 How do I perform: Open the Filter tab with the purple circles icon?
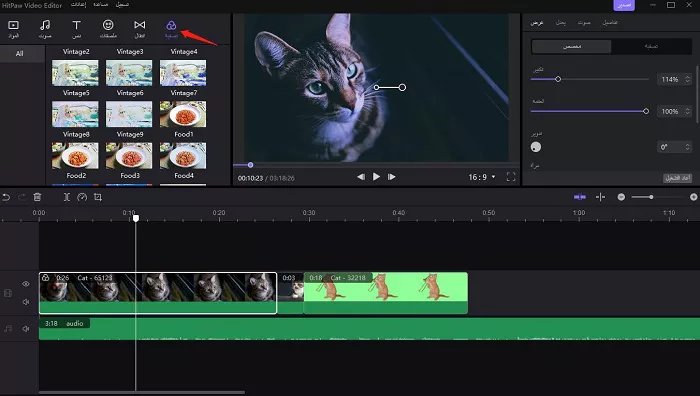coord(171,29)
